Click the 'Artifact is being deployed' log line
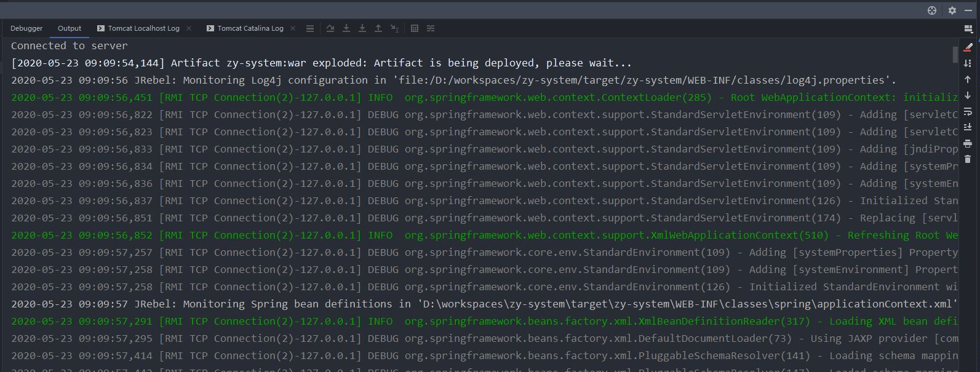 321,63
